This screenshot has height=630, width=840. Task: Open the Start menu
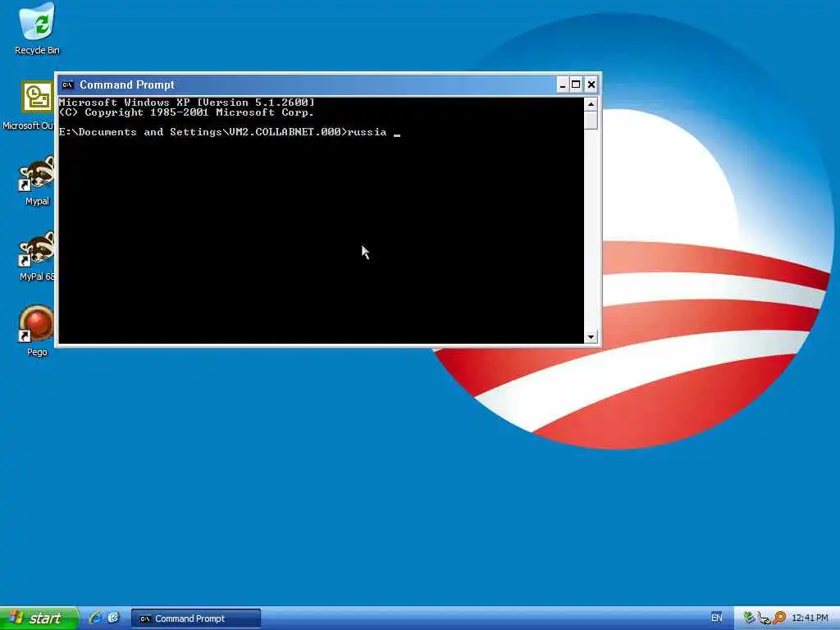point(39,618)
